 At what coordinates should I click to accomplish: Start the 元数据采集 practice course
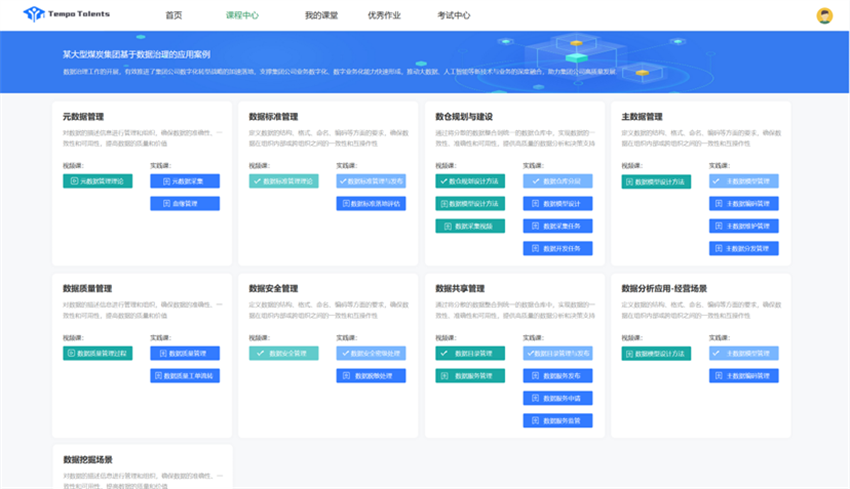click(x=185, y=181)
